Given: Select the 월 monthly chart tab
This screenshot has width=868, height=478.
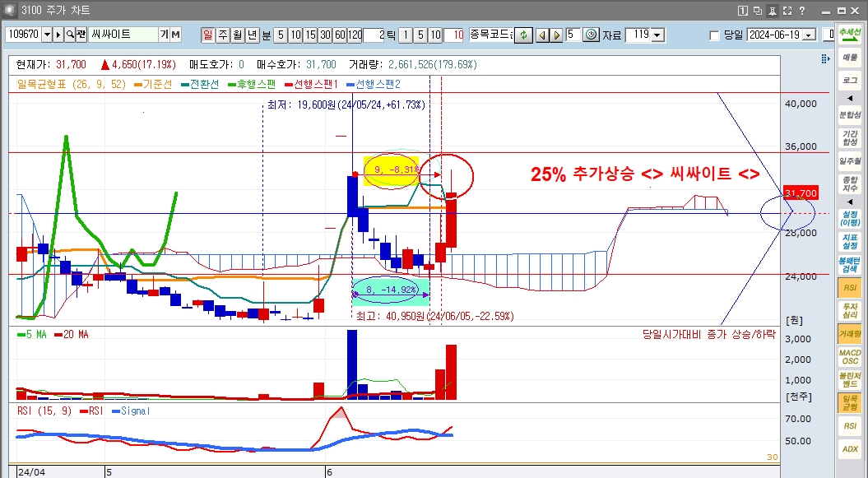Looking at the screenshot, I should tap(238, 35).
